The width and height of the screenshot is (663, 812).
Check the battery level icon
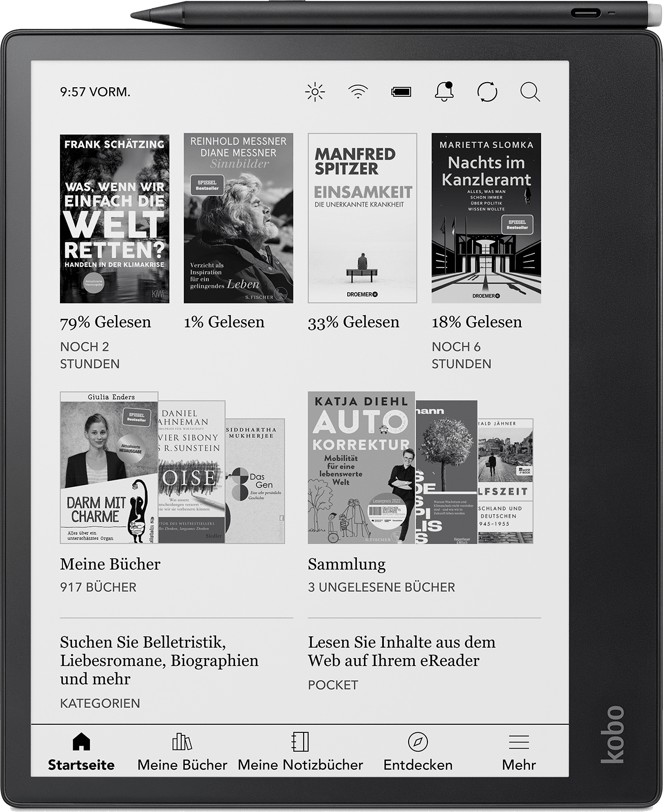[x=401, y=92]
